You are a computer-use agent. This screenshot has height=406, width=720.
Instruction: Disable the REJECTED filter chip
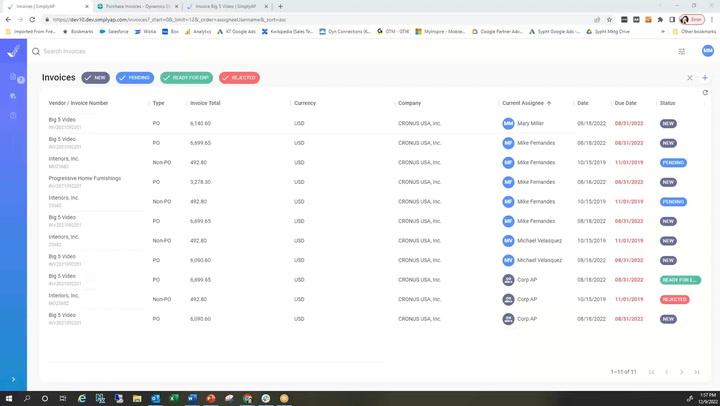[238, 77]
